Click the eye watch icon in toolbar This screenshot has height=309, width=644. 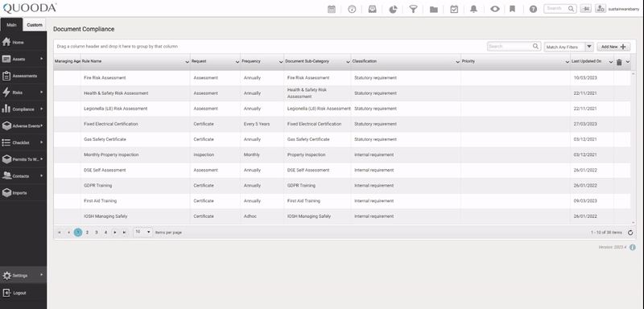pos(495,9)
